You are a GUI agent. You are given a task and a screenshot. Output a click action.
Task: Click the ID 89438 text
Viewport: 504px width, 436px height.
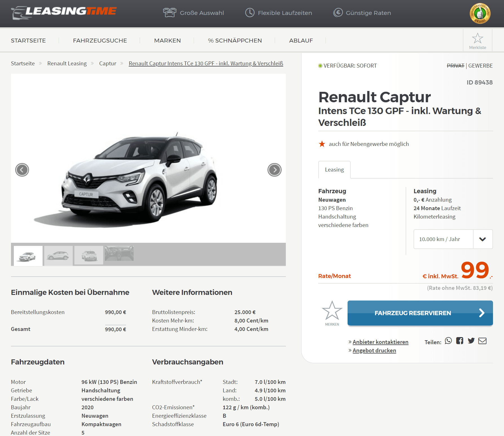(x=479, y=83)
